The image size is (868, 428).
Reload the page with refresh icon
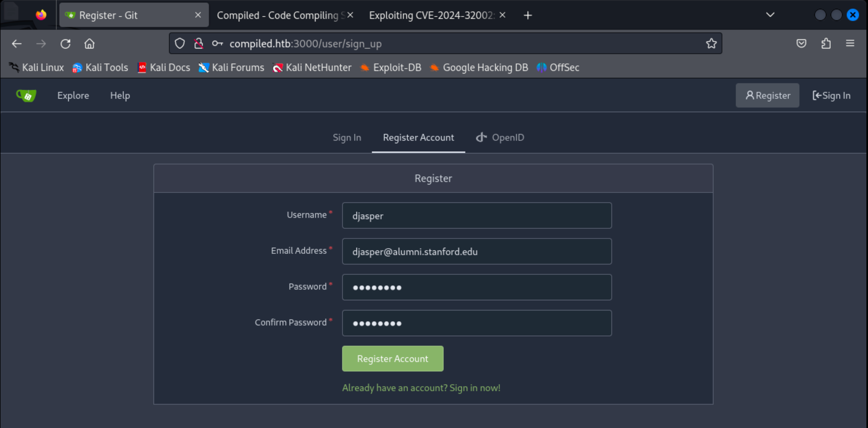pos(65,44)
